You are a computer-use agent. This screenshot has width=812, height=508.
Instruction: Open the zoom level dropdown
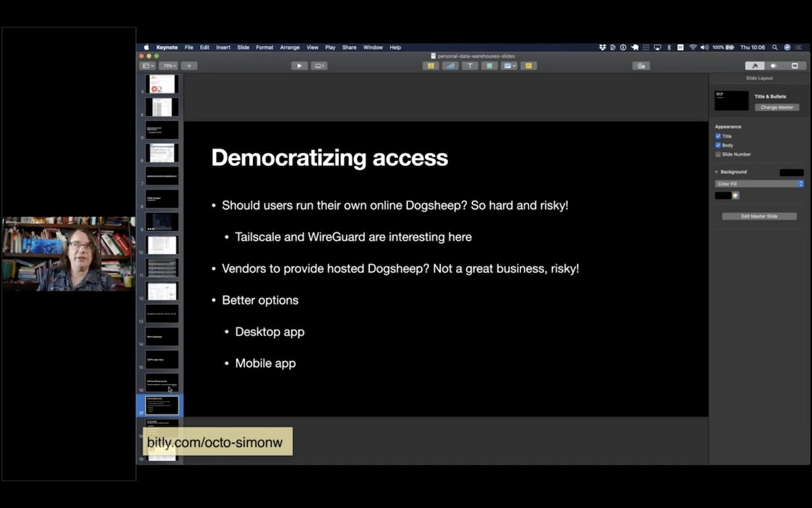(x=168, y=66)
